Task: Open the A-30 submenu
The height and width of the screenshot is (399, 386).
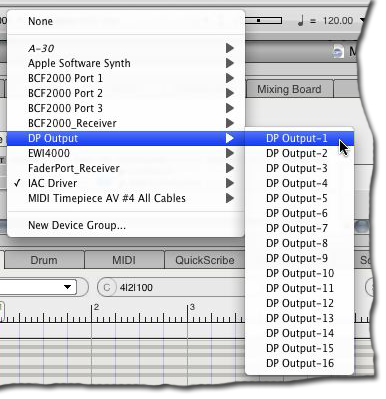Action: click(126, 48)
